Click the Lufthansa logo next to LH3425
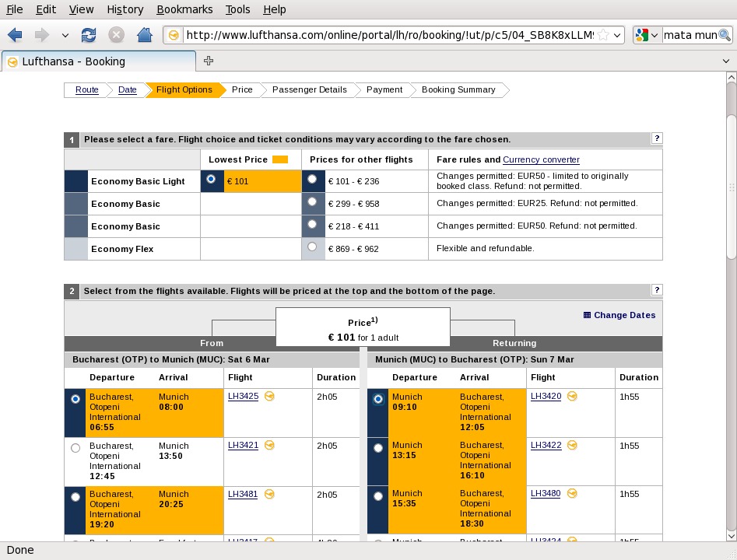 [269, 396]
